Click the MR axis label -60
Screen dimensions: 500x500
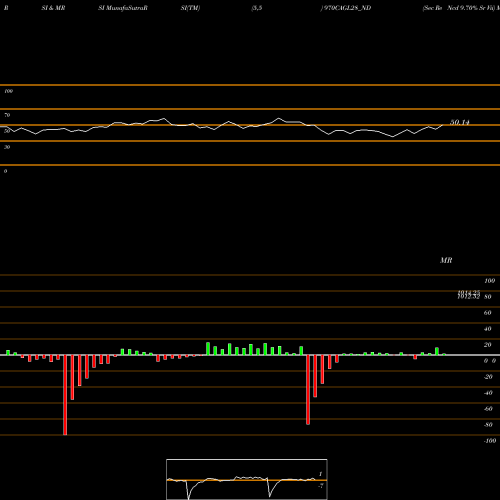point(488,409)
